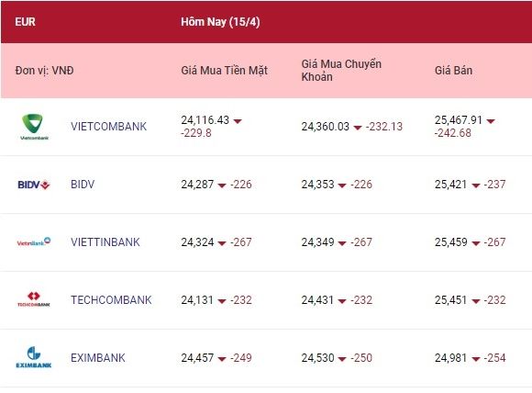This screenshot has width=532, height=393.
Task: Open the VIETTINBANK bank name link
Action: point(105,241)
